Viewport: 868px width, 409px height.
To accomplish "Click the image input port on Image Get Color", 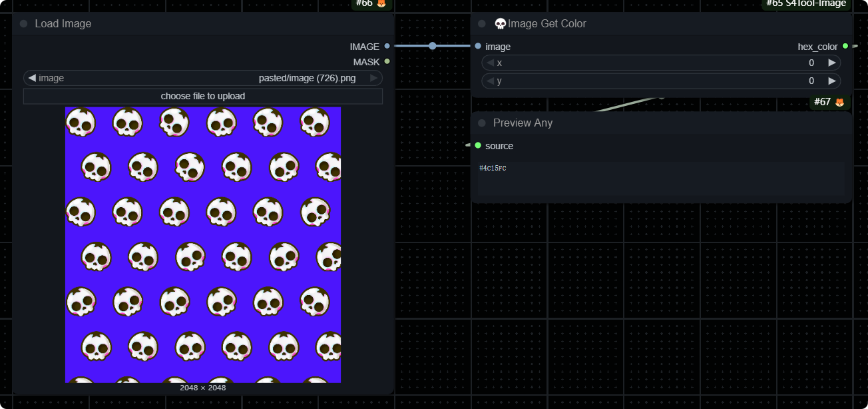I will coord(478,47).
